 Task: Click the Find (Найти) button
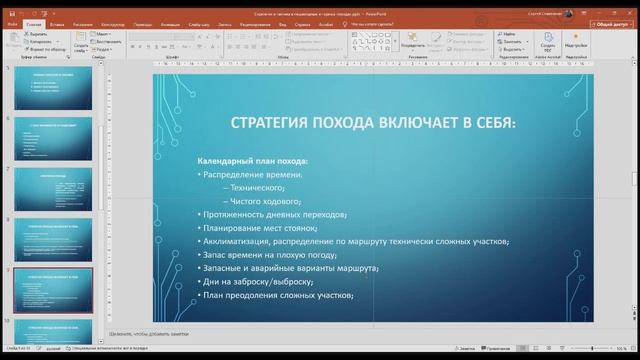507,34
